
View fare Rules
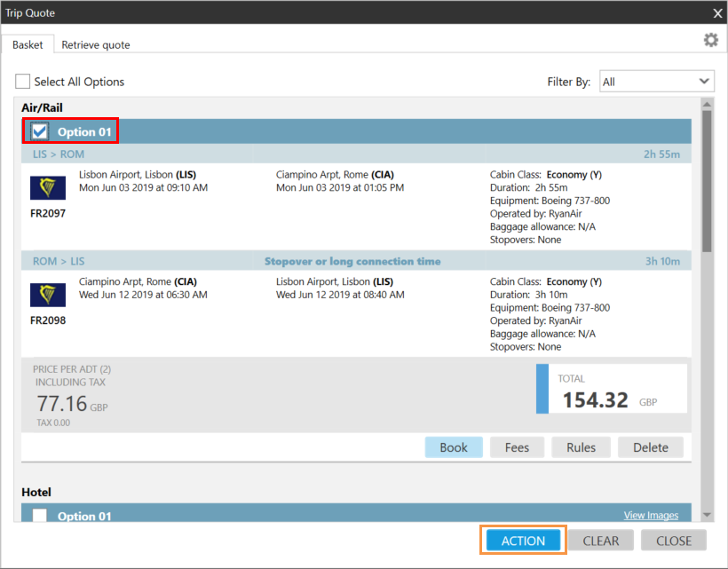point(581,447)
